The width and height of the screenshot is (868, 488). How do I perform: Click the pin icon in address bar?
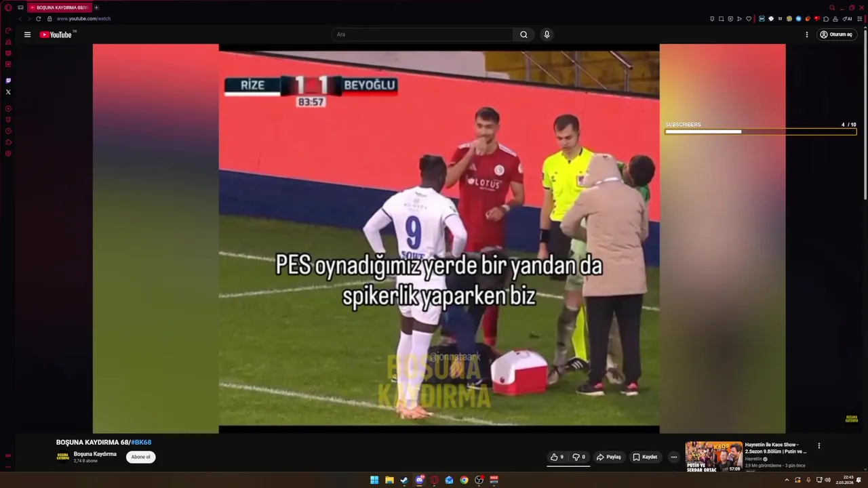(712, 19)
